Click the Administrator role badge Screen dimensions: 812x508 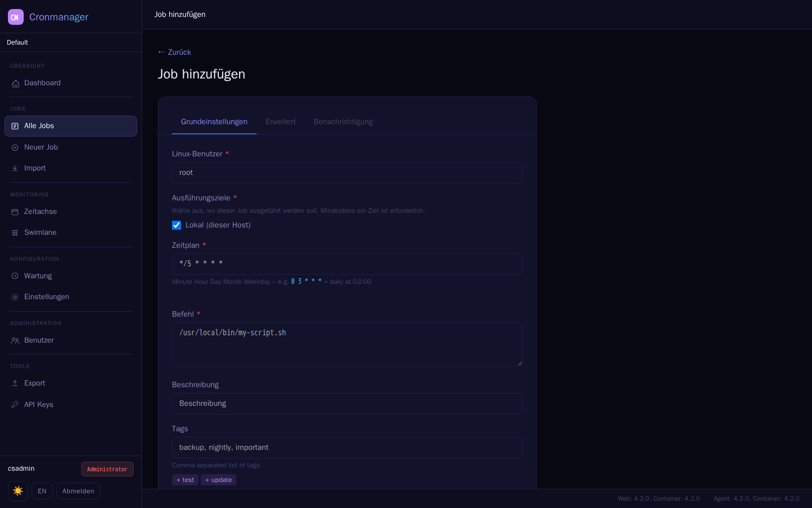(107, 469)
